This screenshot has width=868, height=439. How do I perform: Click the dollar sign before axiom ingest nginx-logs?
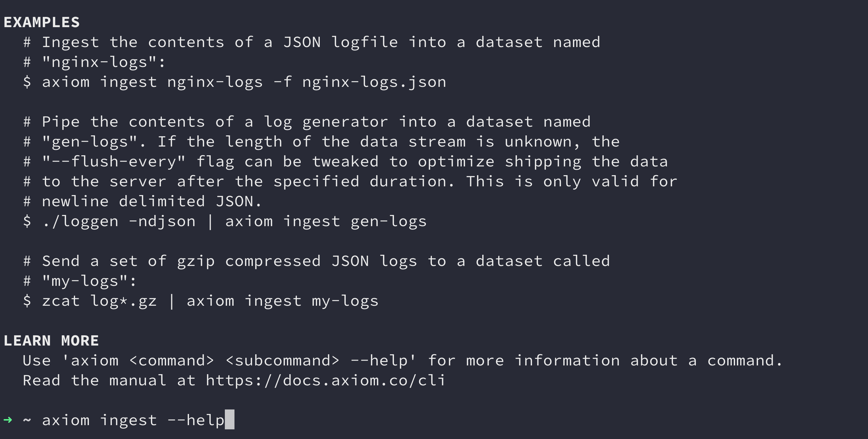tap(27, 82)
